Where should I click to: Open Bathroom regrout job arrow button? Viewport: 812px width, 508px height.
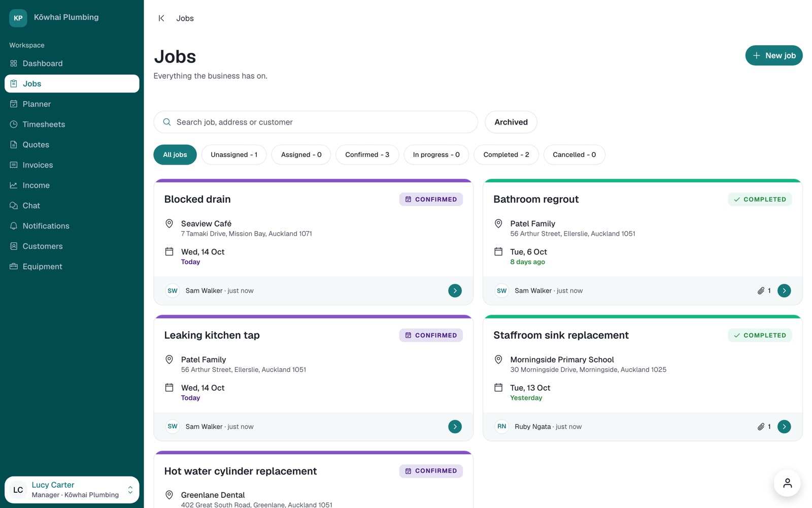[784, 291]
